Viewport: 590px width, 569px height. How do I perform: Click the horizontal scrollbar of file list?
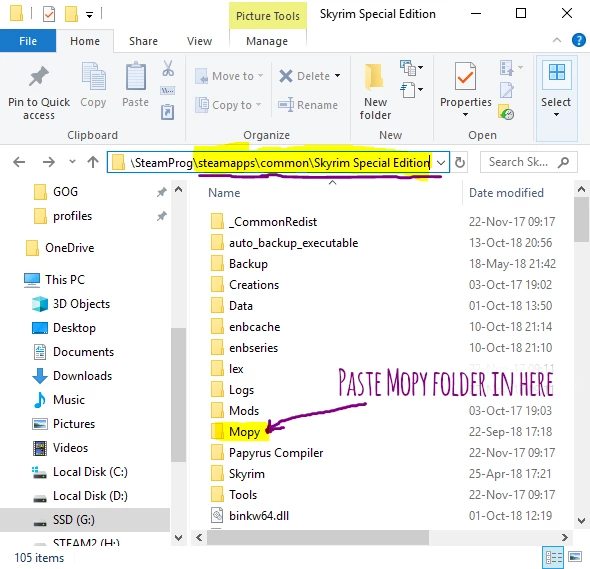[318, 537]
